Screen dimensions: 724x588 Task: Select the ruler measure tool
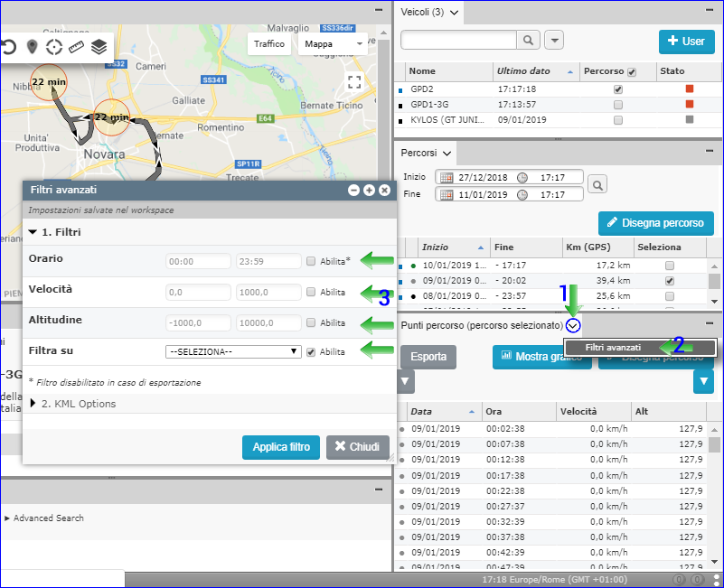(77, 47)
